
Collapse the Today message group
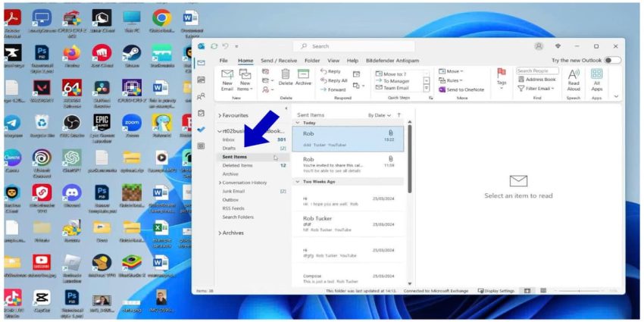(x=297, y=123)
